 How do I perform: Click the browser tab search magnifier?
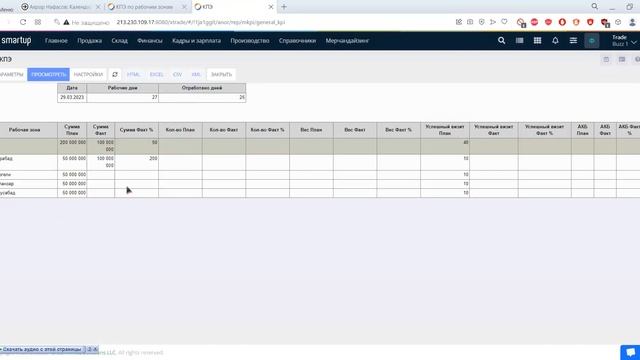click(594, 6)
